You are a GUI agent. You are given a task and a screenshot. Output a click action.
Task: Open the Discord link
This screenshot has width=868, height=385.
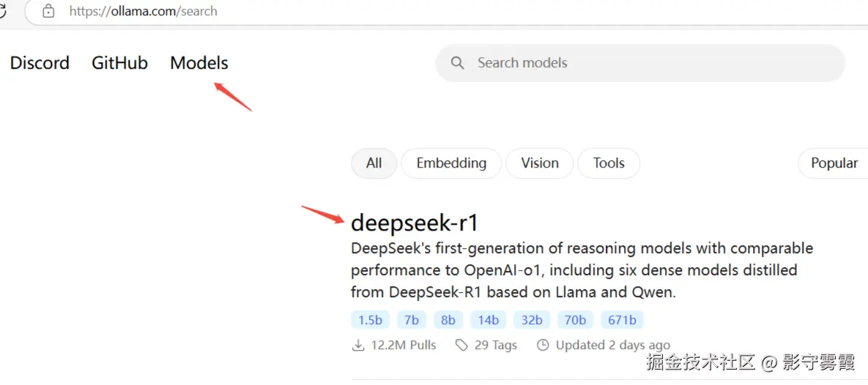click(40, 63)
